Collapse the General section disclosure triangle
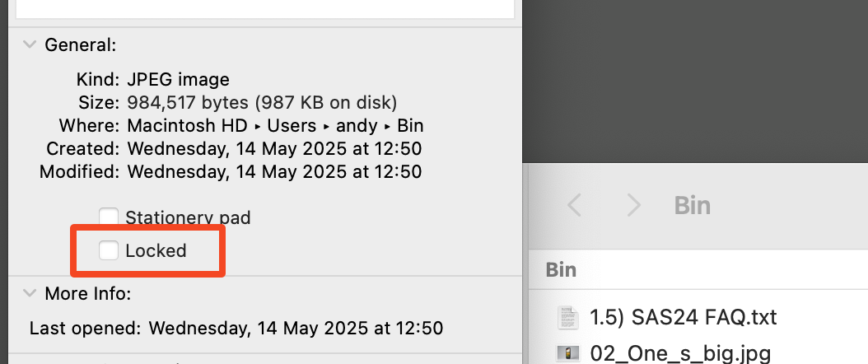 coord(30,44)
